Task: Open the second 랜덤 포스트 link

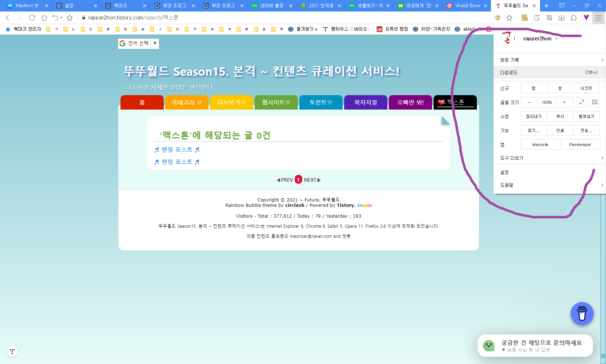Action: (x=177, y=162)
